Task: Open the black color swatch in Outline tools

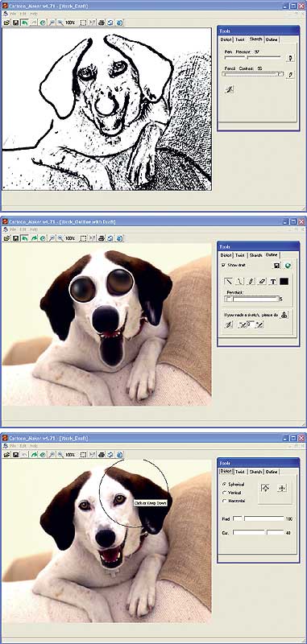Action: click(x=284, y=281)
